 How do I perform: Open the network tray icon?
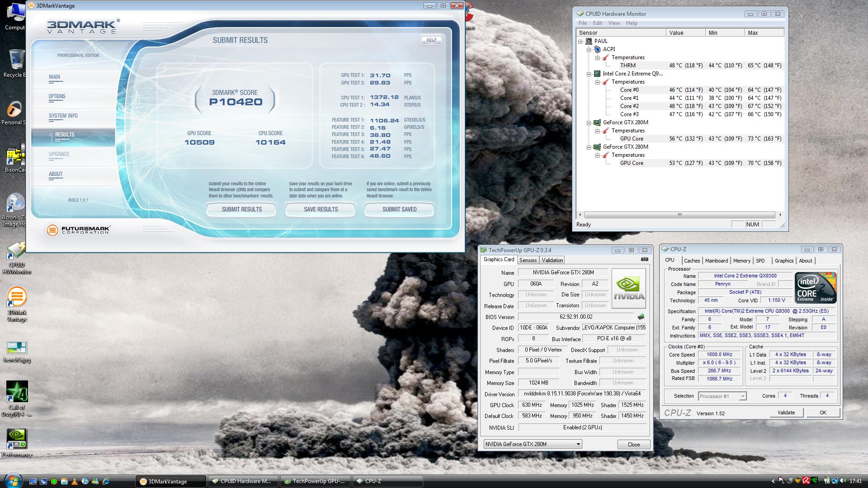pos(835,481)
